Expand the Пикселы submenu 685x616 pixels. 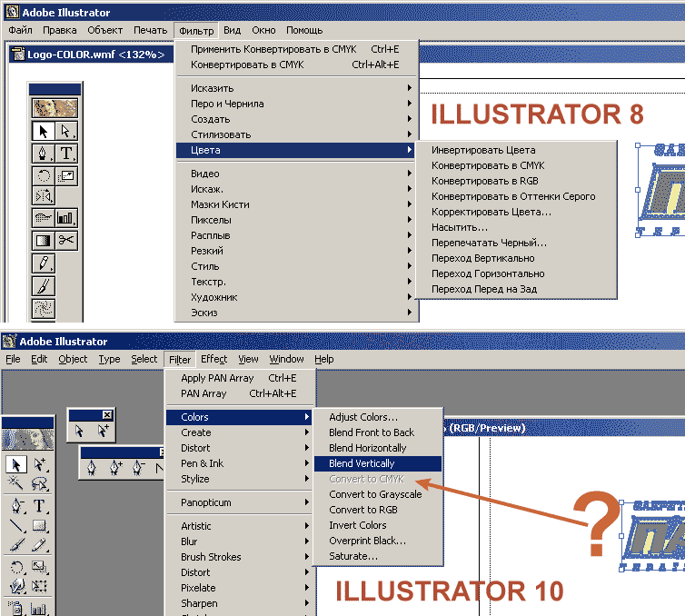(297, 220)
